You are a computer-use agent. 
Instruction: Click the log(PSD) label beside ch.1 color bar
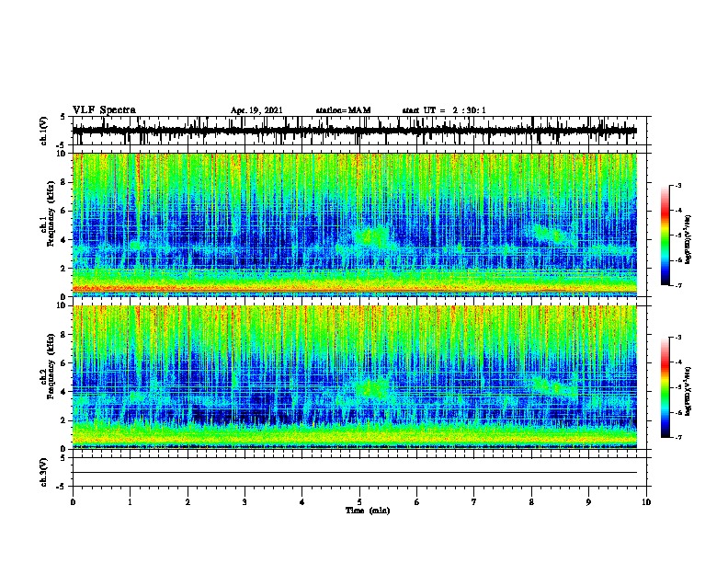(x=688, y=240)
